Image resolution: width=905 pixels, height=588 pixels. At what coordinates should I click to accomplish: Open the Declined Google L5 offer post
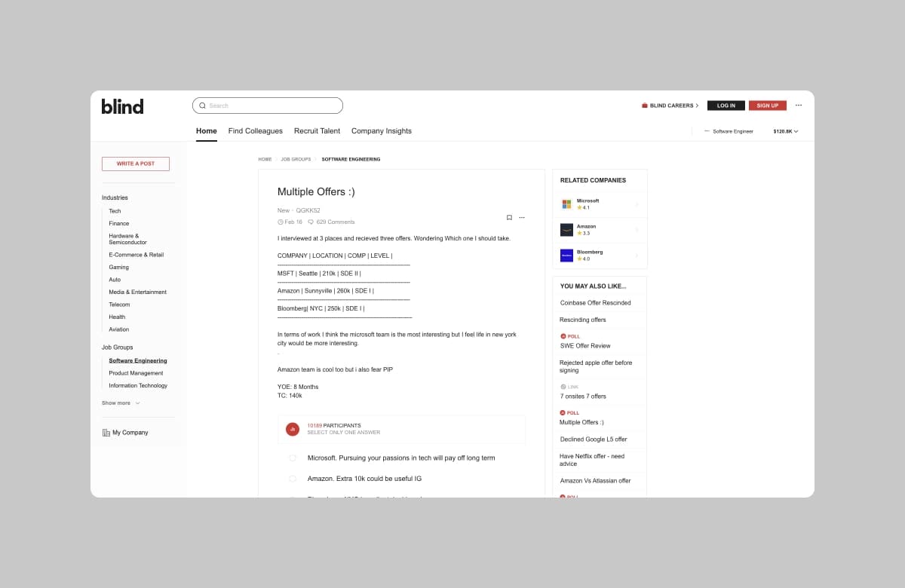[x=594, y=439]
